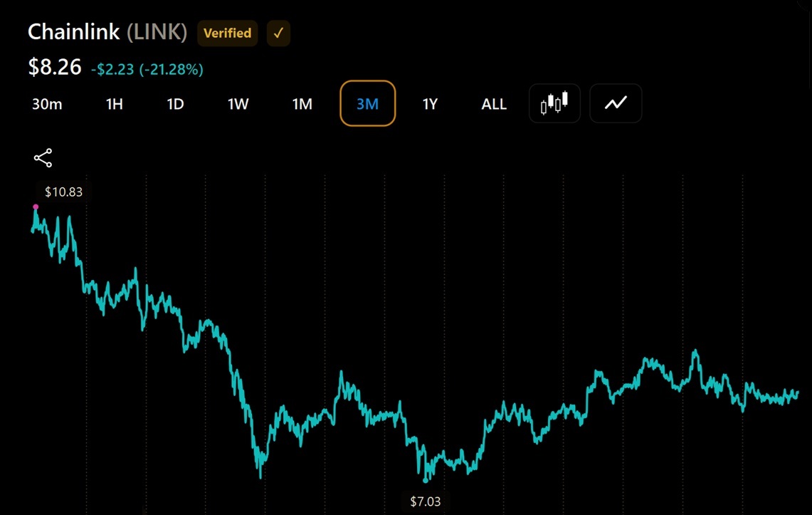Screen dimensions: 812x515
Task: Switch chart to line view
Action: (616, 103)
